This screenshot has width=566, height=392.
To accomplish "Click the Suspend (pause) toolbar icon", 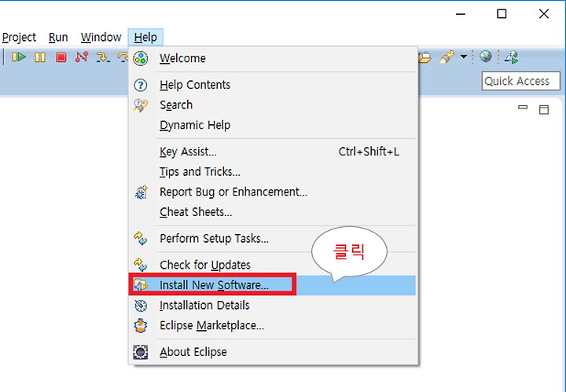I will (40, 57).
